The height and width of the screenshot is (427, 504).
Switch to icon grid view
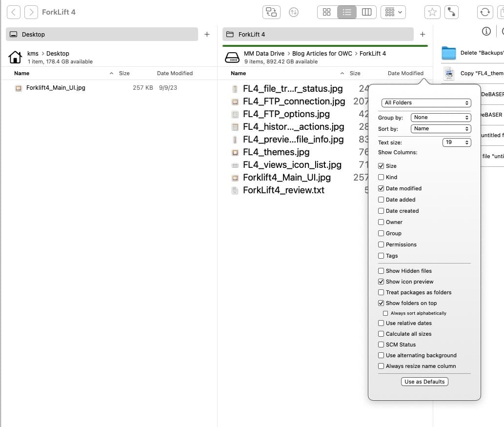coord(327,12)
